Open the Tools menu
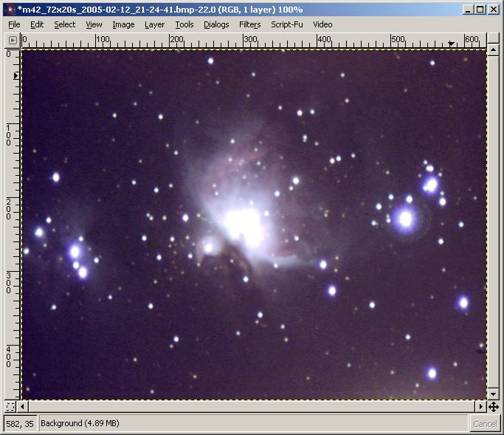The image size is (504, 435). coord(184,24)
